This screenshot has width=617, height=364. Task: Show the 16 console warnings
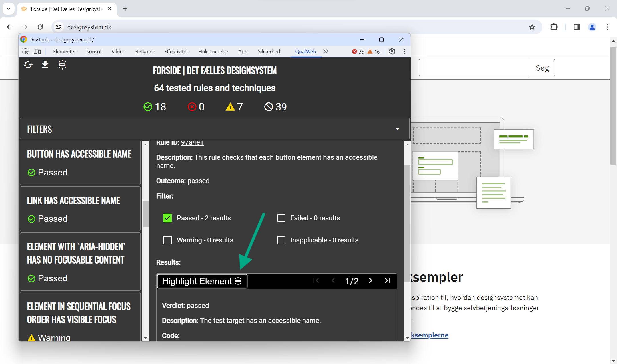coord(374,52)
